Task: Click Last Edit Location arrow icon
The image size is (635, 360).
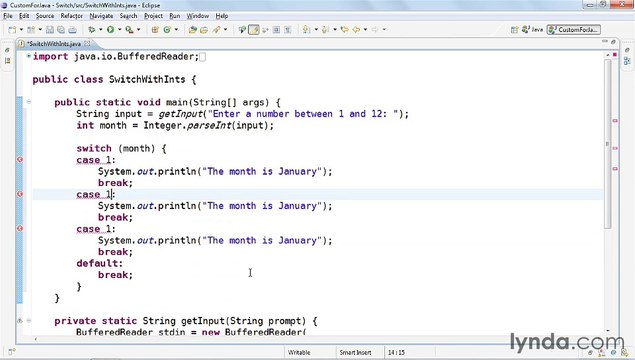Action: [345, 30]
